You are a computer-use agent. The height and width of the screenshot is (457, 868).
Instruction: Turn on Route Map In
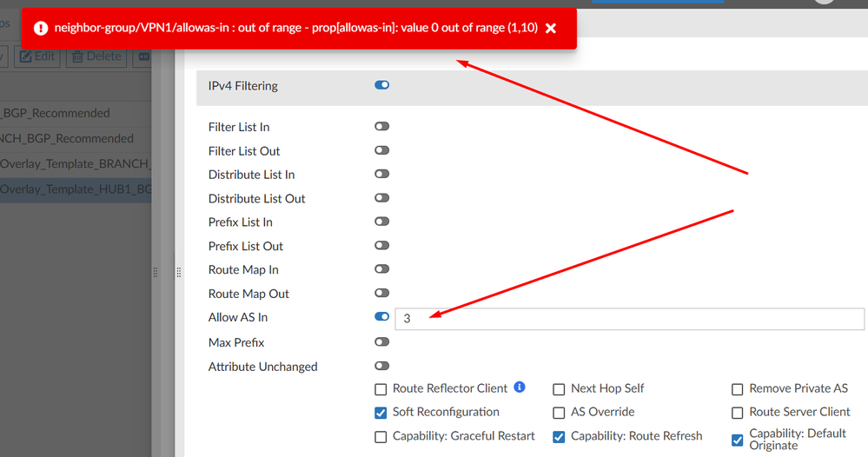(381, 269)
